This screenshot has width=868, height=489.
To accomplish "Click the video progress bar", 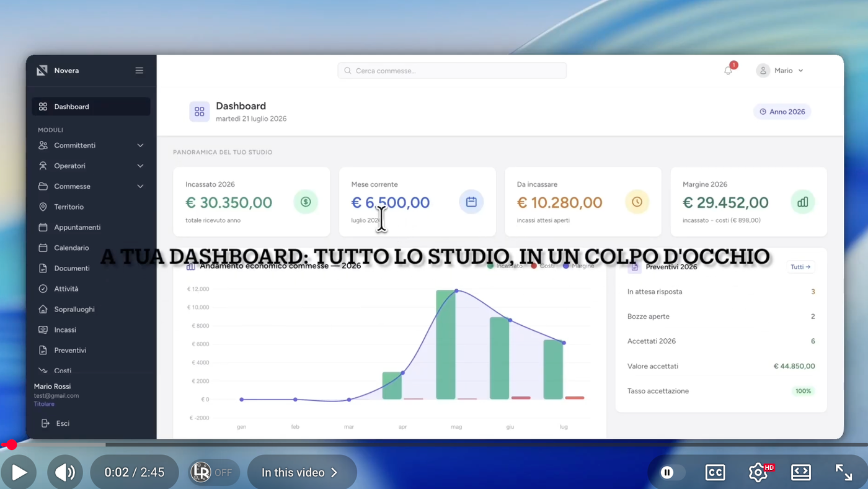I will (x=434, y=444).
